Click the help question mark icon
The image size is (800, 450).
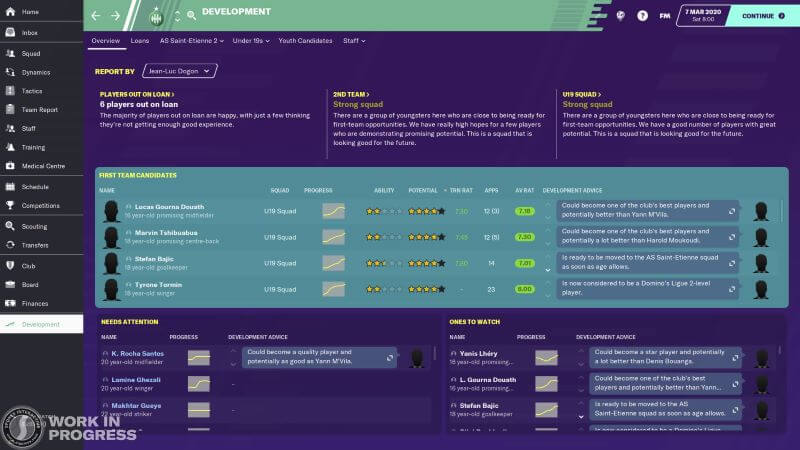tap(643, 16)
